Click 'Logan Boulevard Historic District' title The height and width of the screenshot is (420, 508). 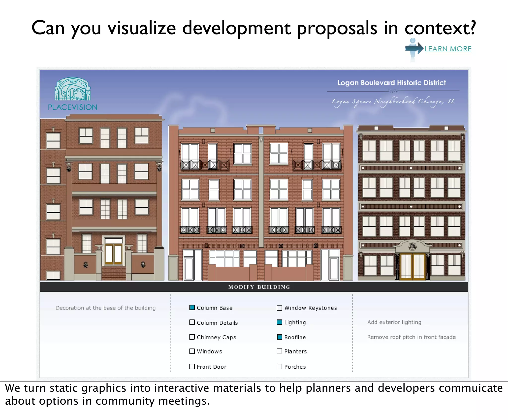click(x=392, y=83)
